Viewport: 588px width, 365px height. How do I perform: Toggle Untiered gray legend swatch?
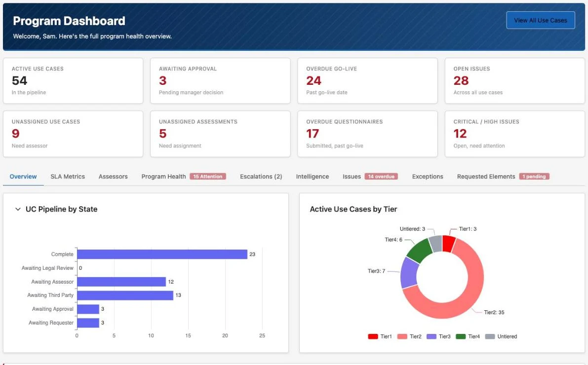pyautogui.click(x=490, y=336)
